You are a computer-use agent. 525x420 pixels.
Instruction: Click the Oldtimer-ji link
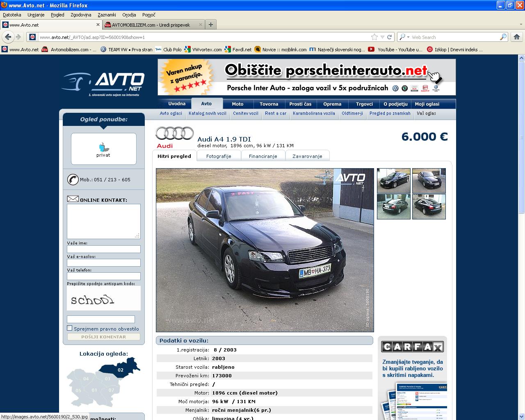352,113
